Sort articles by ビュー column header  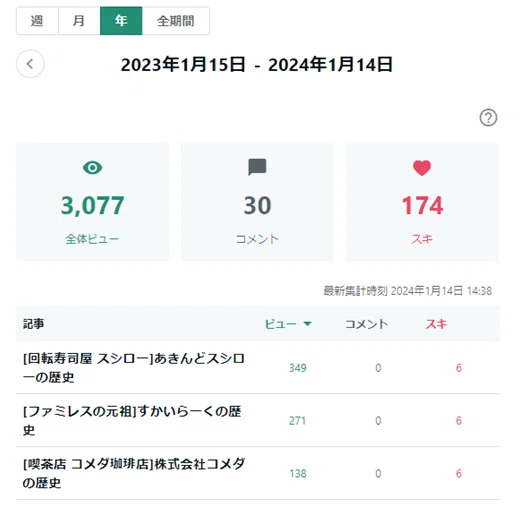coord(288,324)
